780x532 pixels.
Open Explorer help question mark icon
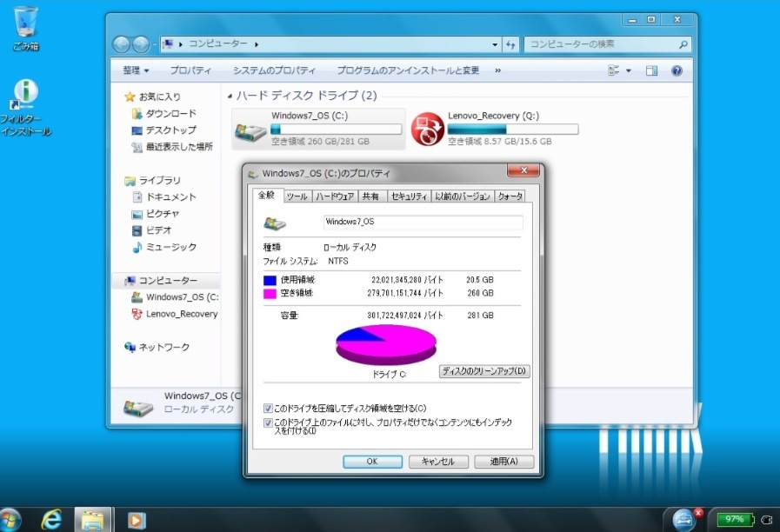coord(677,70)
